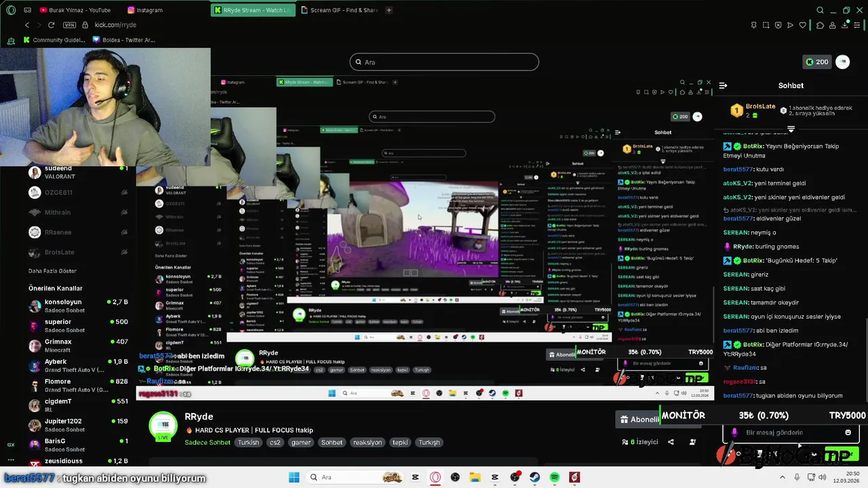Screen dimensions: 868x488
Task: Expand Daha Fazla Göster in sidebar
Action: pyautogui.click(x=52, y=271)
